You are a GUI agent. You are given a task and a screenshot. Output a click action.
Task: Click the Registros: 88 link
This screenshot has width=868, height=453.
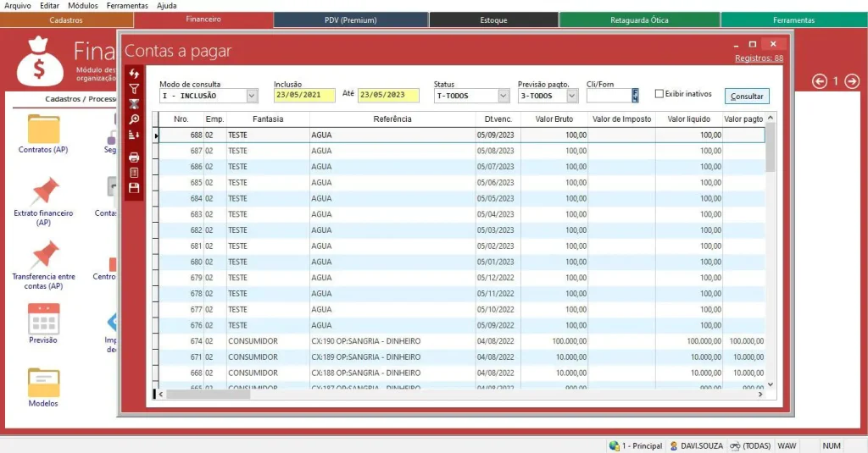point(759,58)
